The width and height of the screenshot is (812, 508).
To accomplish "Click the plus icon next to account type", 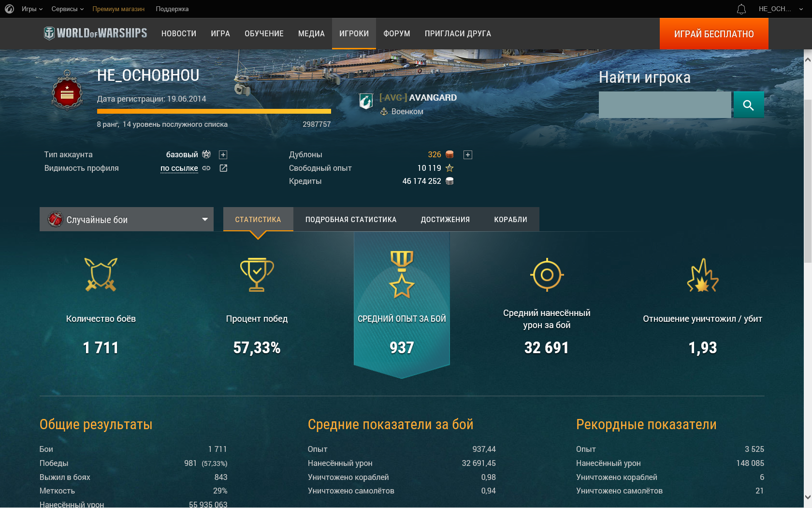I will pos(223,155).
